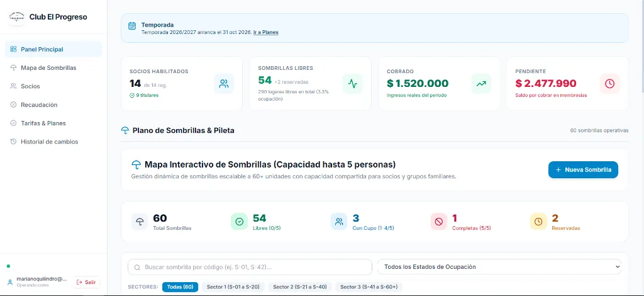Filter by Sector 2 (S-21 a S-40)
This screenshot has width=644, height=296.
(300, 287)
